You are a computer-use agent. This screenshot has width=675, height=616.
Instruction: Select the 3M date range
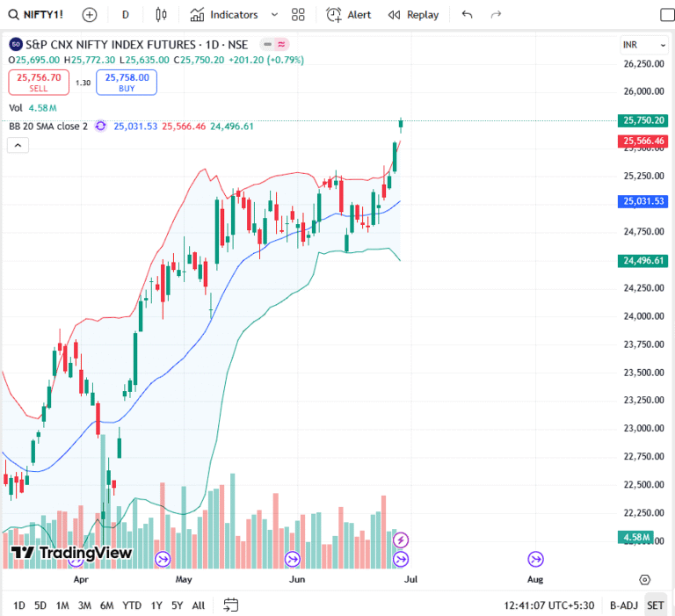84,605
